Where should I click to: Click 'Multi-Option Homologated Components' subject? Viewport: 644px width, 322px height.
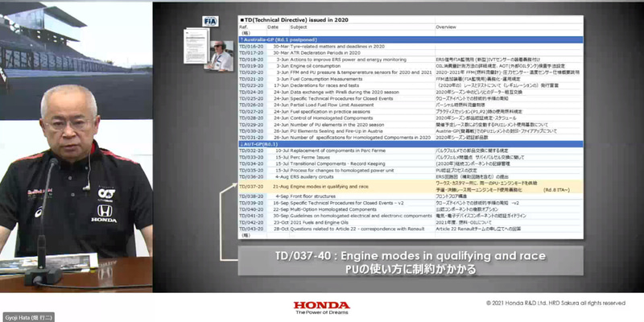(x=333, y=209)
